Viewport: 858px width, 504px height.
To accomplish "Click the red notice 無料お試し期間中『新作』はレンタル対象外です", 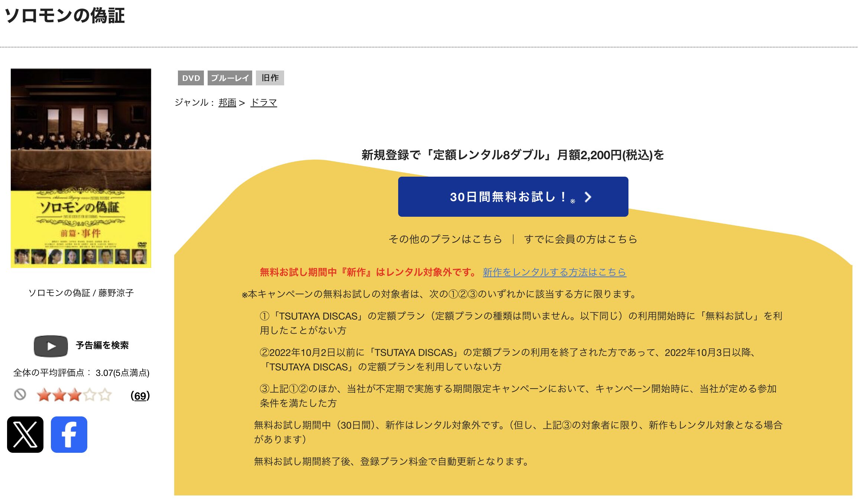I will (x=368, y=272).
